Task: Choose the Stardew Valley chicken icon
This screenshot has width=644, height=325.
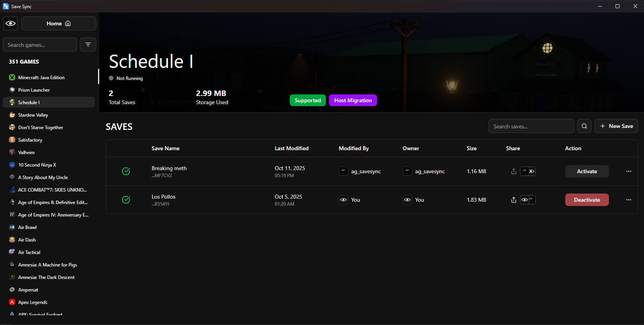Action: [x=12, y=115]
